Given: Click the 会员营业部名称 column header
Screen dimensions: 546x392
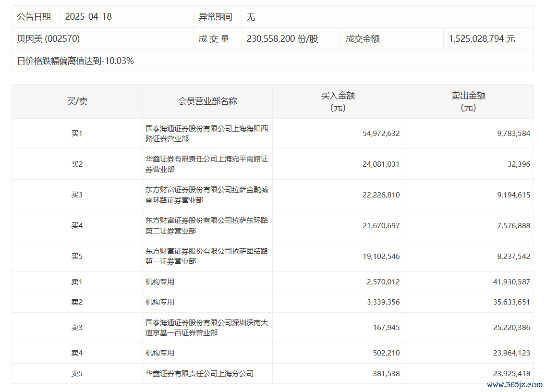Looking at the screenshot, I should tap(207, 101).
